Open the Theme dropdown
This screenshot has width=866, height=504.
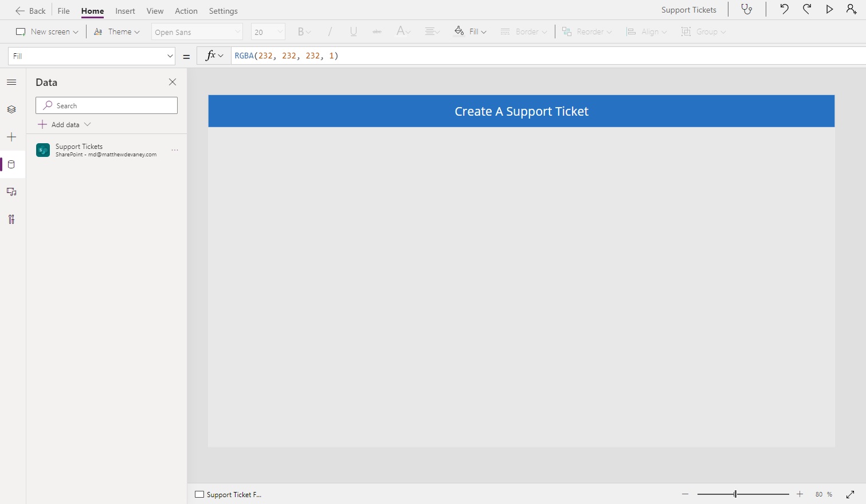[117, 31]
